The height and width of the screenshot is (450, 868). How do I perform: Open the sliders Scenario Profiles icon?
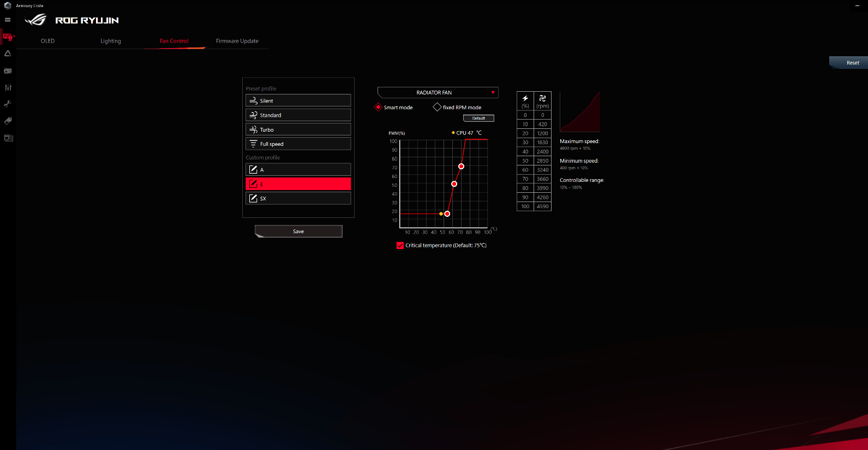[8, 87]
